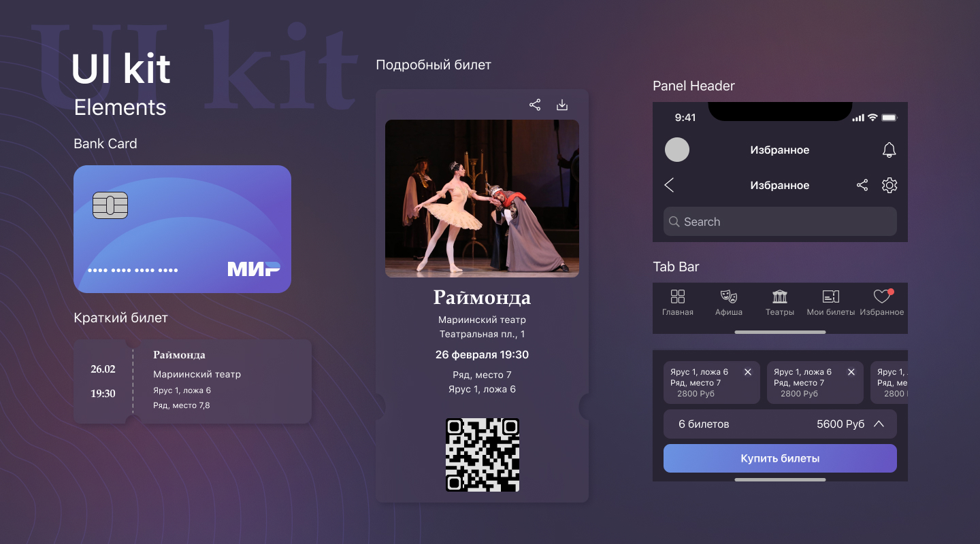The image size is (980, 544).
Task: Go back using the left chevron arrow
Action: (x=669, y=185)
